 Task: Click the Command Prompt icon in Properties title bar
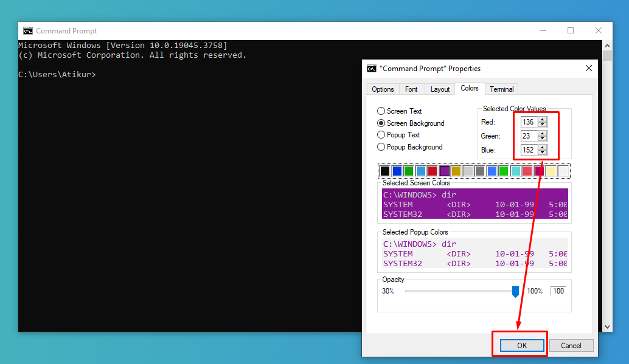(x=372, y=68)
